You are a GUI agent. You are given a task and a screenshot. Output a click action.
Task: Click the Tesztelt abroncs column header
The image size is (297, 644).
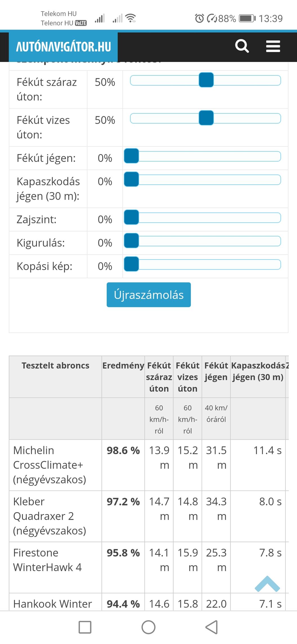[55, 365]
